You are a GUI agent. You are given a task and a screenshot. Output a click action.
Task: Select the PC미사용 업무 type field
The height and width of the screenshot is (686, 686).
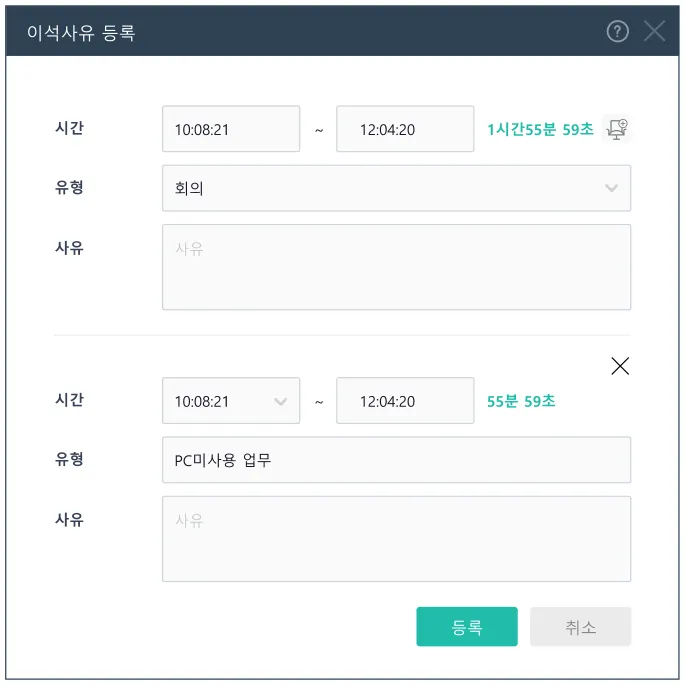click(396, 460)
